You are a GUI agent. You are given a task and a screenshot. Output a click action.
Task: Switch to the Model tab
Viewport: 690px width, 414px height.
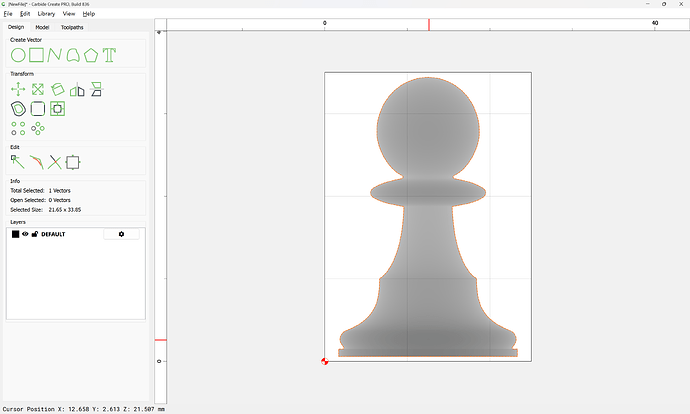pyautogui.click(x=42, y=27)
